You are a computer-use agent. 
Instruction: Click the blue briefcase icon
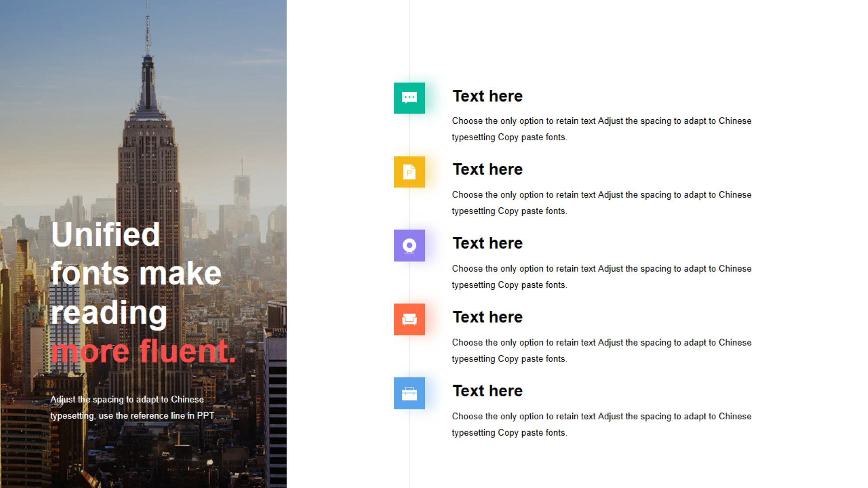[x=409, y=393]
